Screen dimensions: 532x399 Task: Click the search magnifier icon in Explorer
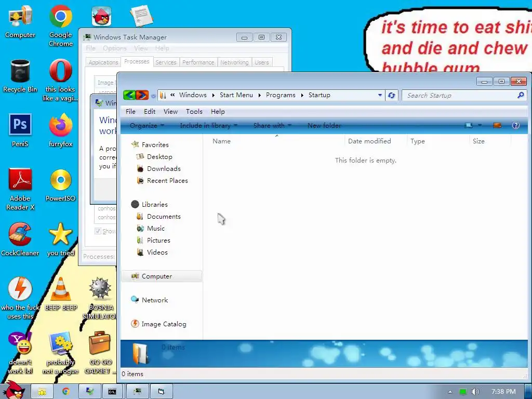(x=521, y=96)
